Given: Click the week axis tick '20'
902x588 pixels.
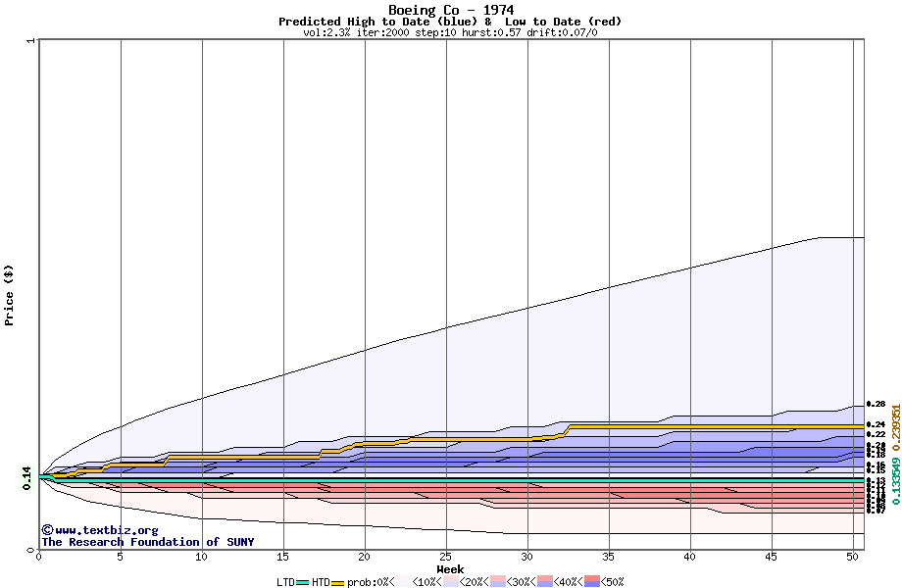Looking at the screenshot, I should tap(364, 557).
